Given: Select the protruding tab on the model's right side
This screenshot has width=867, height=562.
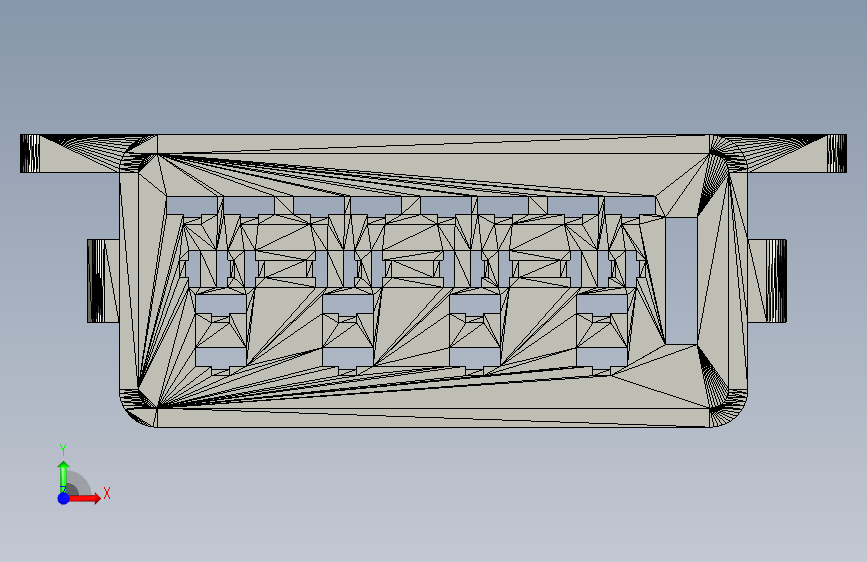Looking at the screenshot, I should click(767, 281).
